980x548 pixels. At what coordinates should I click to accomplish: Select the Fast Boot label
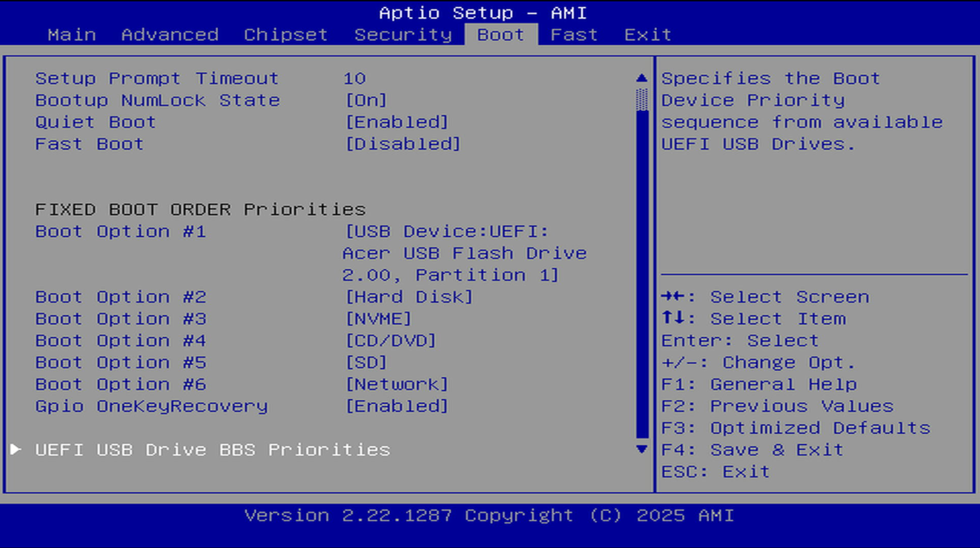[89, 144]
